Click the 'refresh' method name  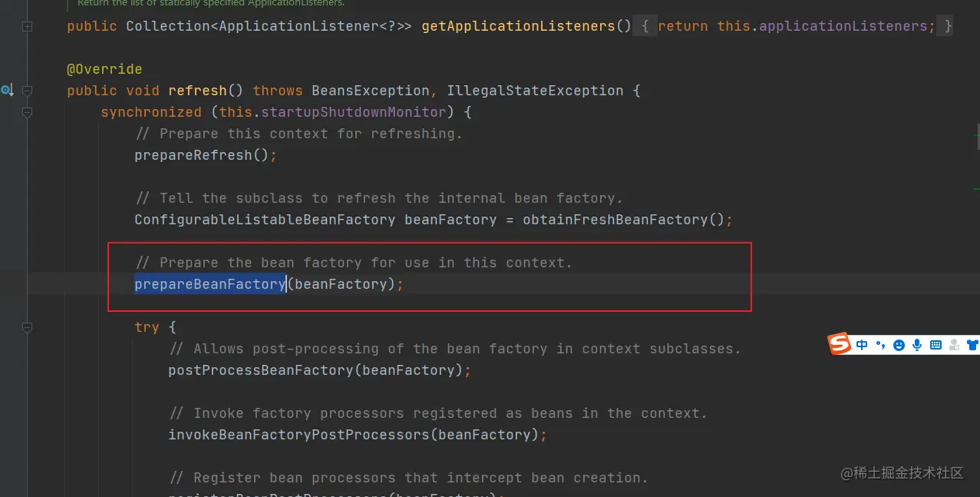(198, 91)
